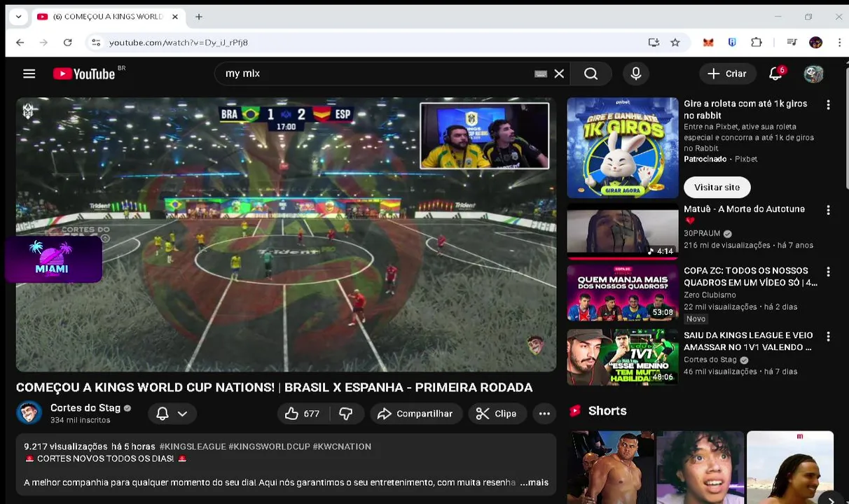Expand the description with ...mais
Screen dimensions: 849x504
click(534, 482)
